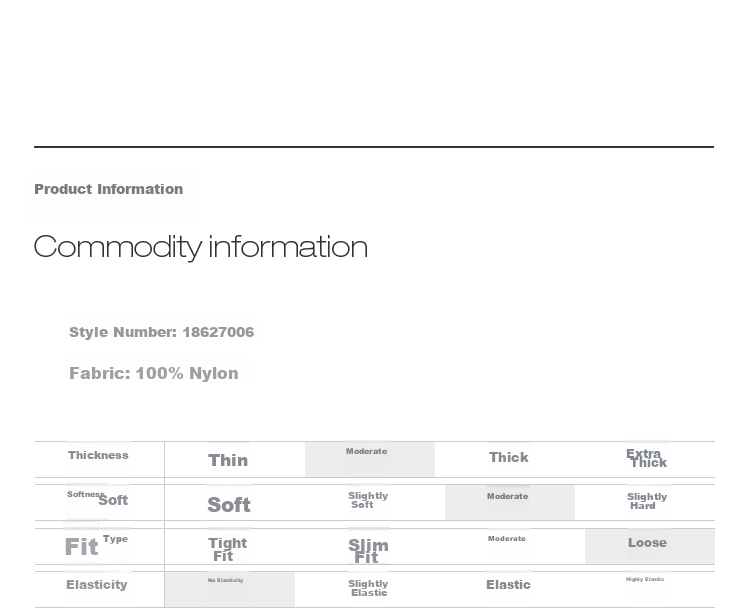Click the highlighted Moderate softness cell
The height and width of the screenshot is (608, 750).
510,502
